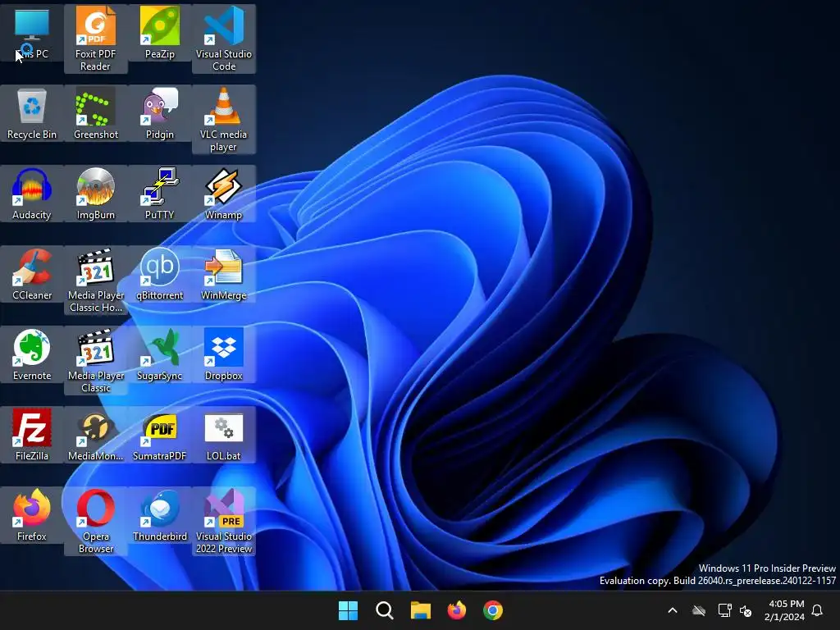The image size is (840, 630).
Task: Click the WinMerge desktop shortcut
Action: (224, 274)
